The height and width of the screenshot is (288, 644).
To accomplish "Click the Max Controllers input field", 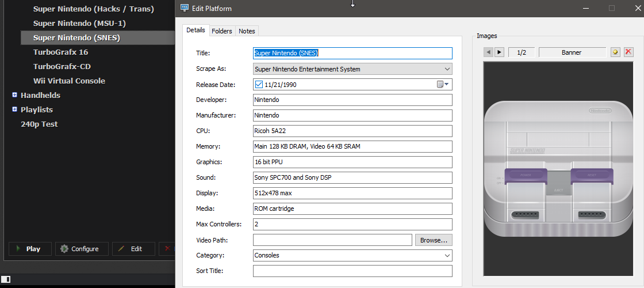I will click(x=352, y=224).
